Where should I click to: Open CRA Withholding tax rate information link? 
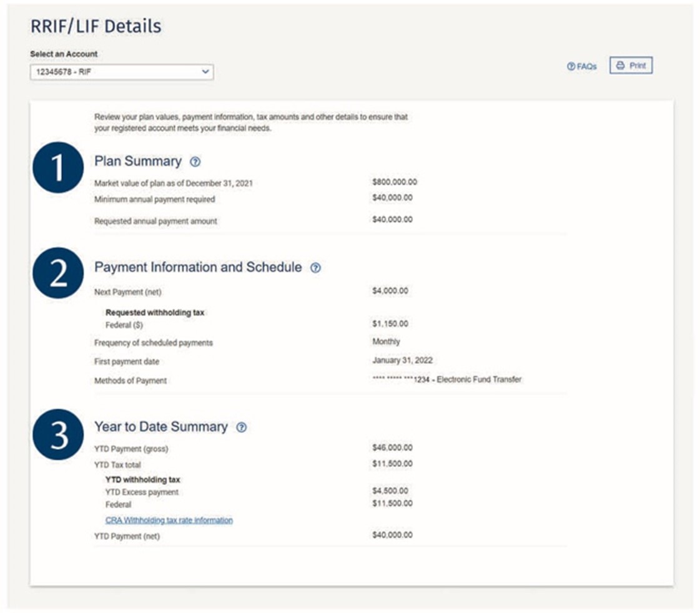pos(169,520)
